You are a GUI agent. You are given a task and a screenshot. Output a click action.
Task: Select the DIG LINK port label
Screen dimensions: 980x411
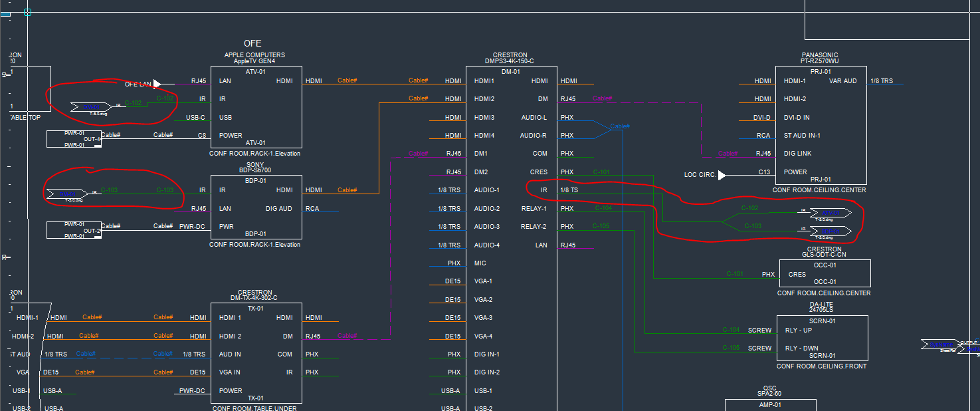coord(797,154)
